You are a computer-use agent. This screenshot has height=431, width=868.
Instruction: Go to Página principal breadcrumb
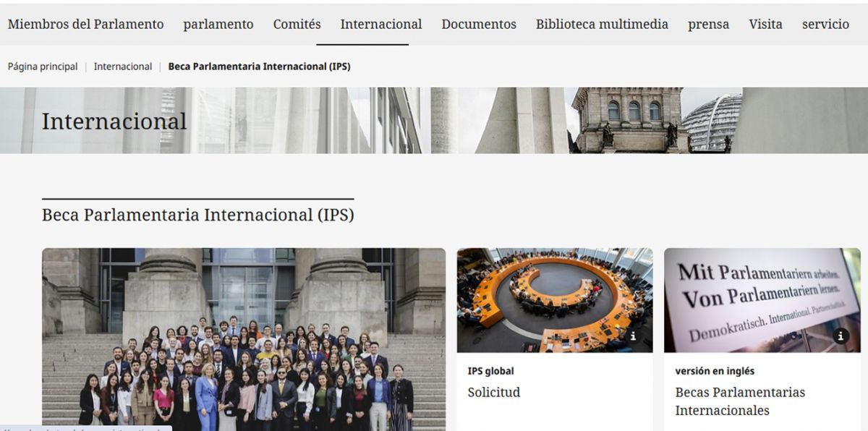[43, 67]
